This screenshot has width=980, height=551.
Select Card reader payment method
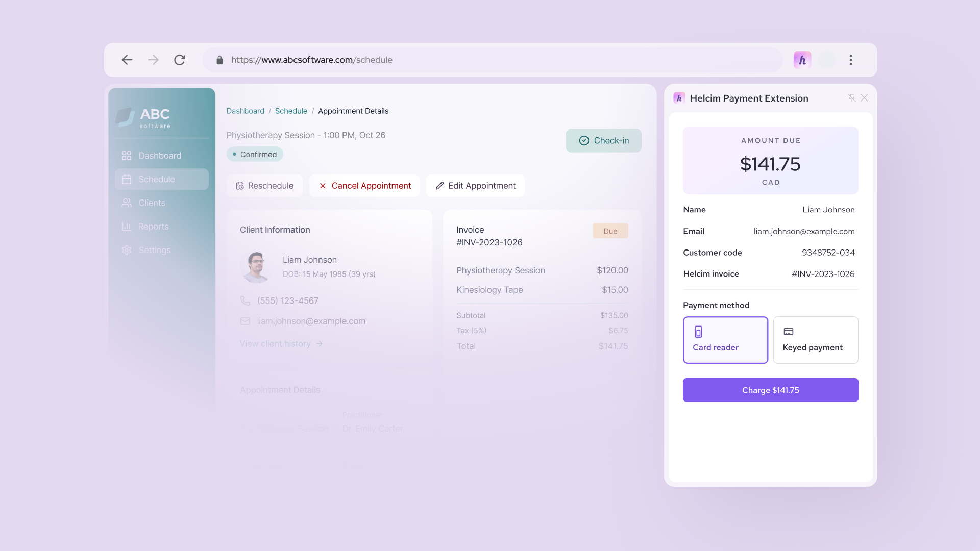click(x=725, y=340)
